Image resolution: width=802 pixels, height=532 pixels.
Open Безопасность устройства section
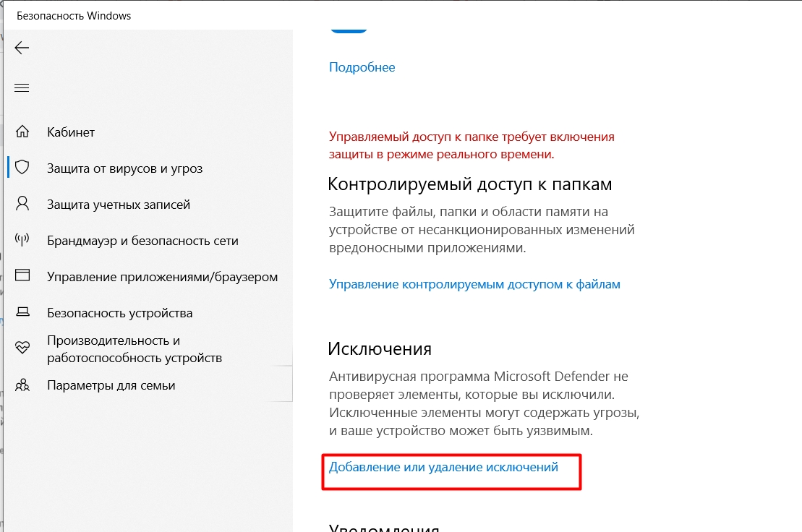[120, 313]
